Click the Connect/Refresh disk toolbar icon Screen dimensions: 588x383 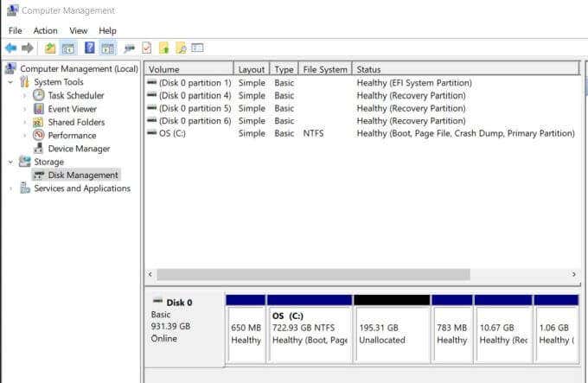pyautogui.click(x=130, y=48)
